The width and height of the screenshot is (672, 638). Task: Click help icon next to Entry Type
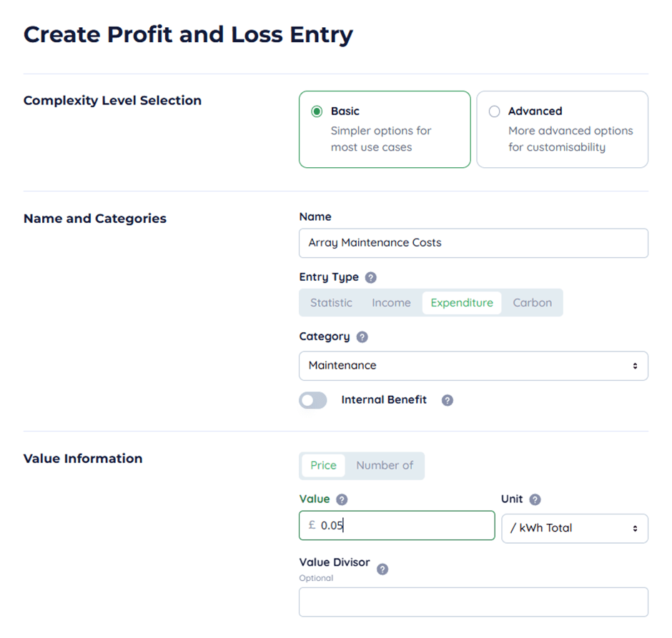click(370, 277)
